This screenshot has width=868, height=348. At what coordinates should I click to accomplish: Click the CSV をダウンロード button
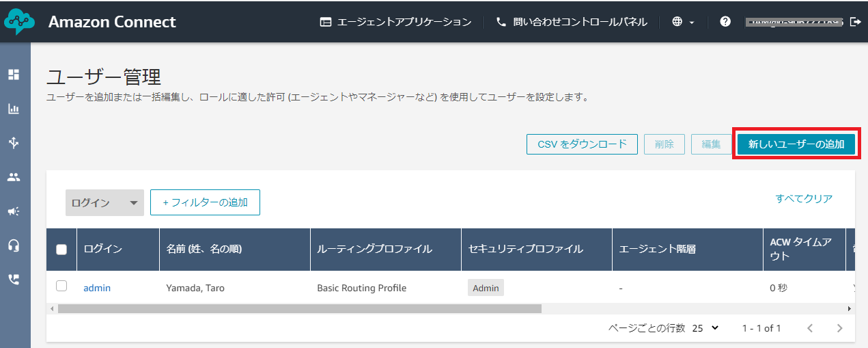pos(582,144)
